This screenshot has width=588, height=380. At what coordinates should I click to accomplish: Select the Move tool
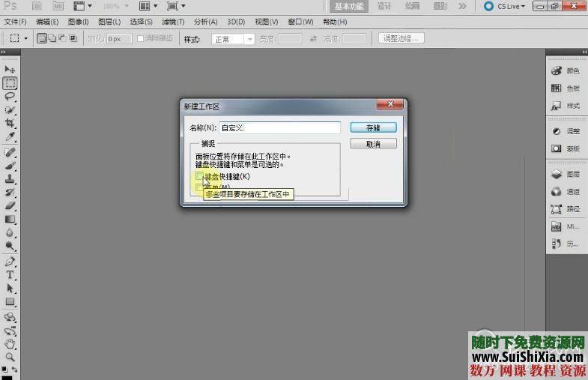10,70
